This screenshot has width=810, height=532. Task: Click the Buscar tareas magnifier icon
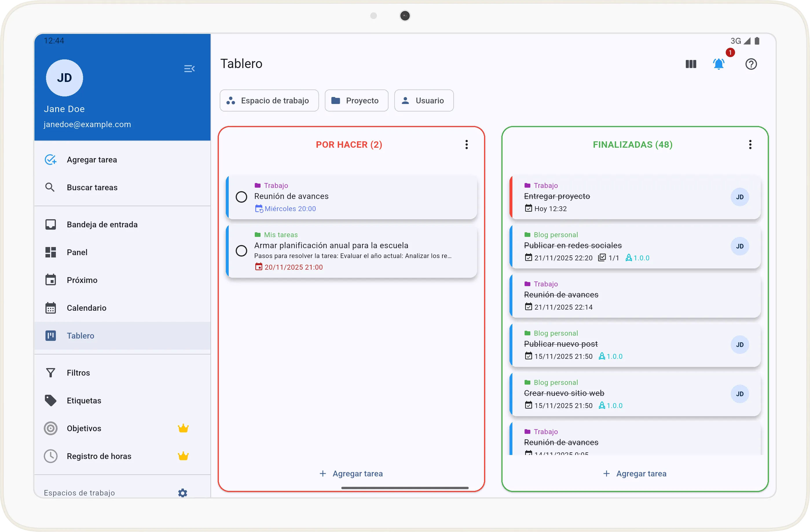click(50, 187)
